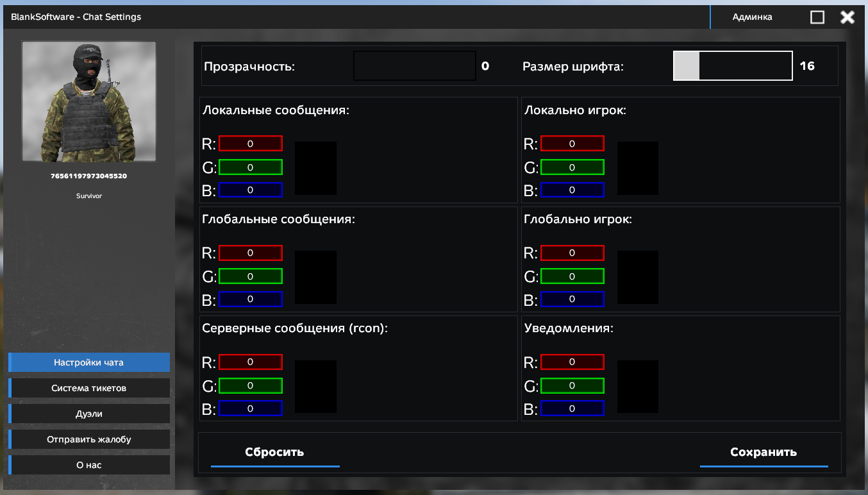Click the Локально игрок color preview swatch

click(x=638, y=169)
